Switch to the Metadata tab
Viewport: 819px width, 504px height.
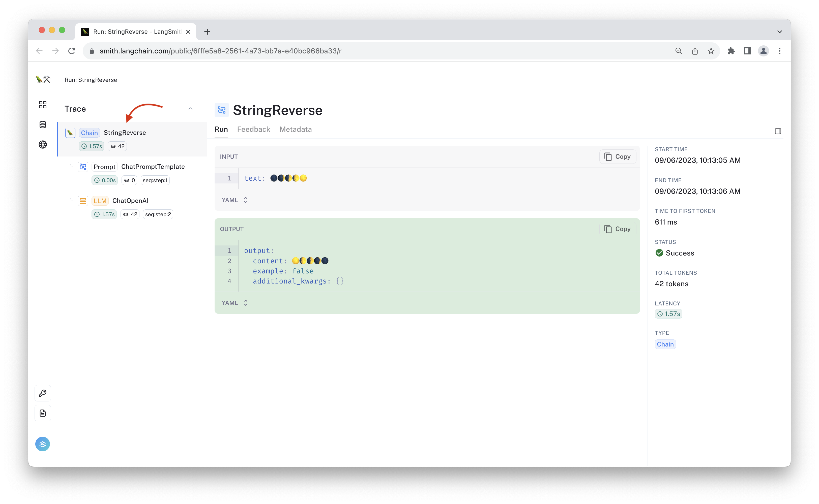pyautogui.click(x=296, y=129)
